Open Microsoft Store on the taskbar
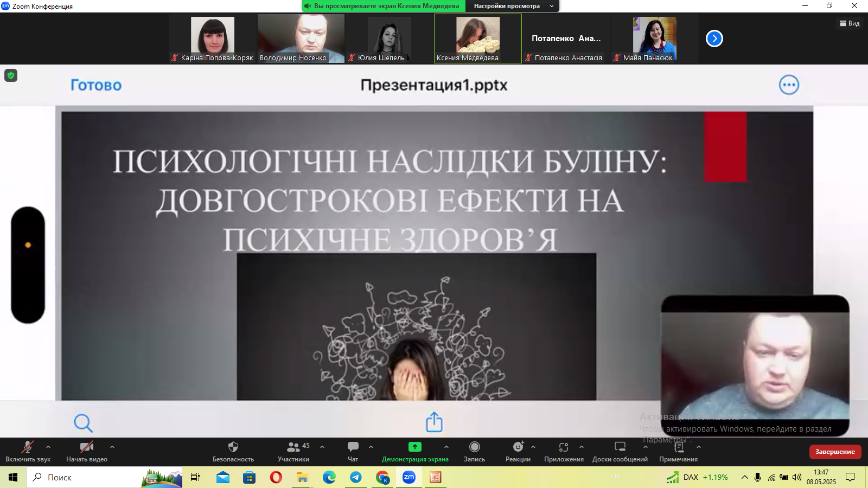The image size is (868, 488). tap(249, 477)
